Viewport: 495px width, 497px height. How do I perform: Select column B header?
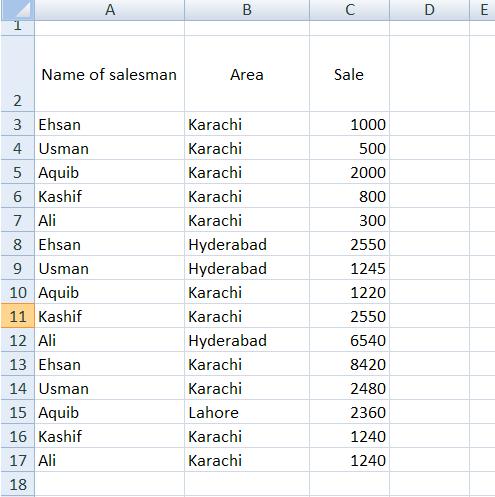[x=247, y=9]
